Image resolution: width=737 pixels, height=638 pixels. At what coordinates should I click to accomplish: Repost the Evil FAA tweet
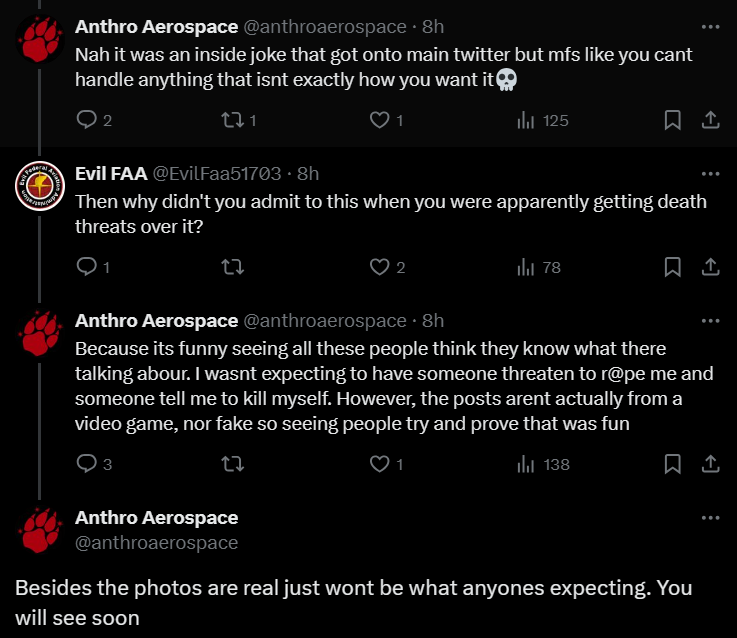point(231,267)
